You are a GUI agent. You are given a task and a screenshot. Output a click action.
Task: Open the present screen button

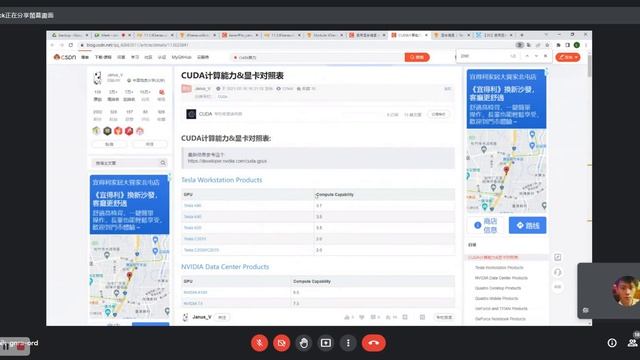326,343
